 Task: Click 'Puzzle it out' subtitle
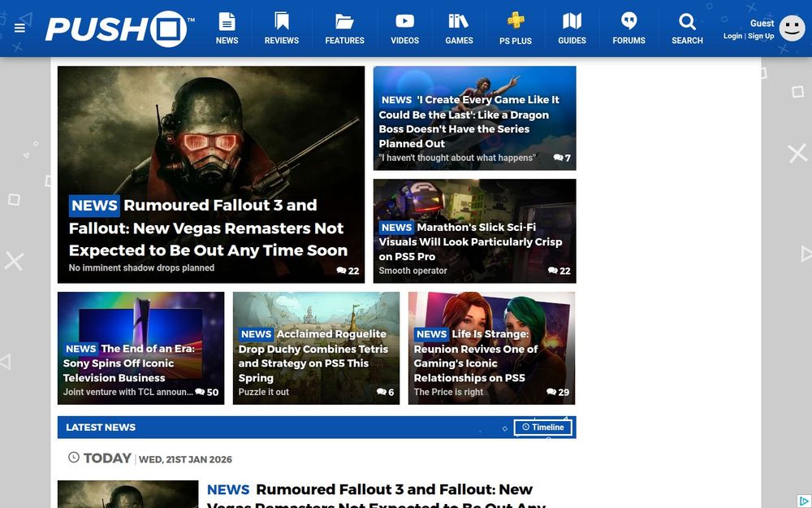pos(264,392)
